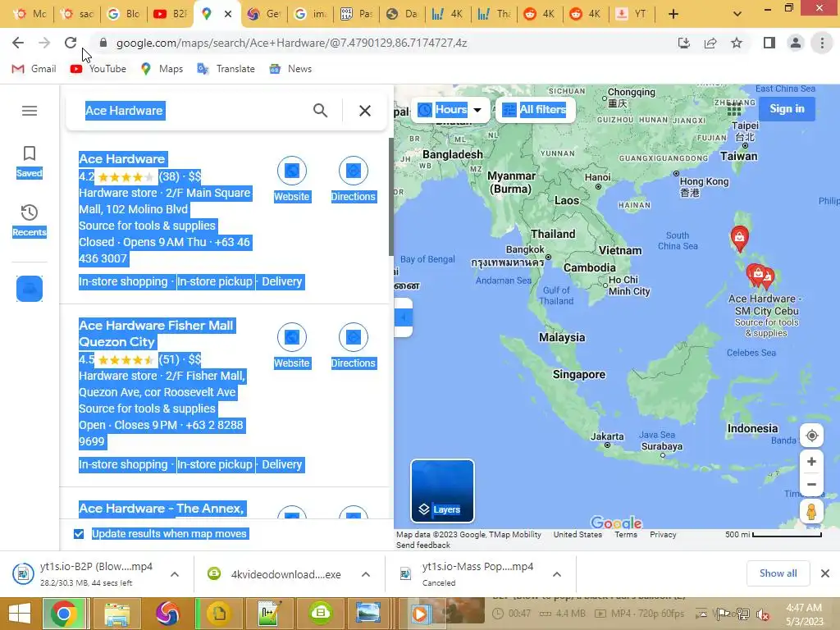Click the Show Your Location button
Image resolution: width=840 pixels, height=630 pixels.
click(x=811, y=436)
